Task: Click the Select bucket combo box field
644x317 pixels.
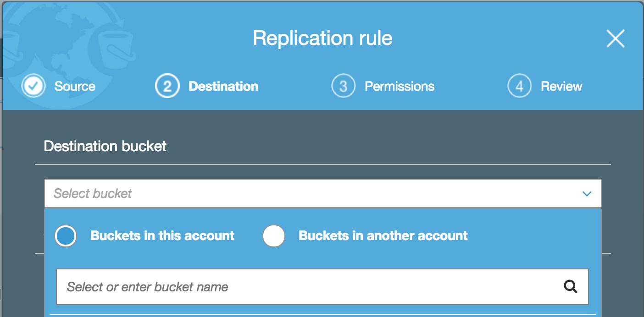Action: coord(322,193)
